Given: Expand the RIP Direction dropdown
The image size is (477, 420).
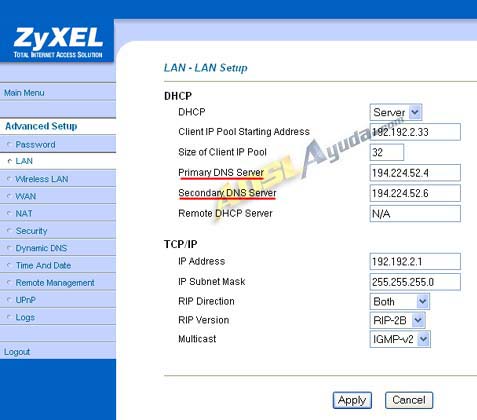Looking at the screenshot, I should [x=400, y=302].
